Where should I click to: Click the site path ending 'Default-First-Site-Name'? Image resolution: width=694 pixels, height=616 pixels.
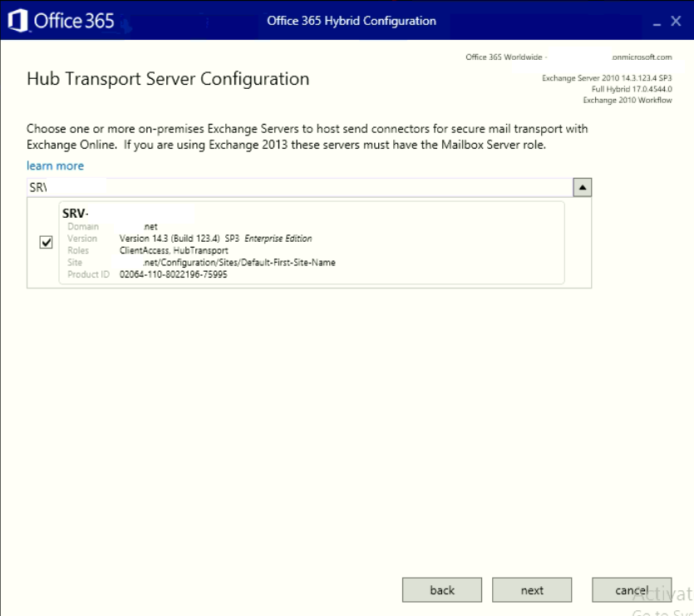pyautogui.click(x=239, y=263)
